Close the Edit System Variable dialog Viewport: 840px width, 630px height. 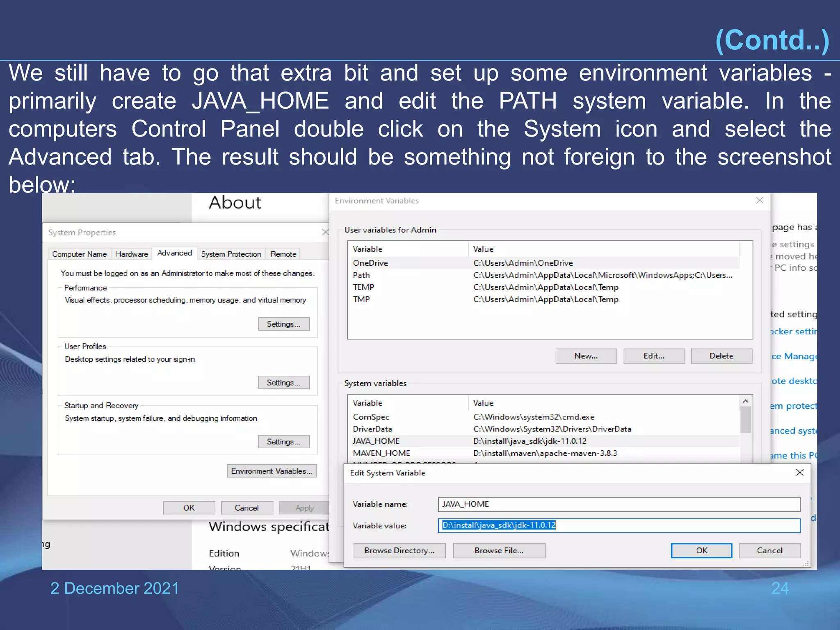799,472
